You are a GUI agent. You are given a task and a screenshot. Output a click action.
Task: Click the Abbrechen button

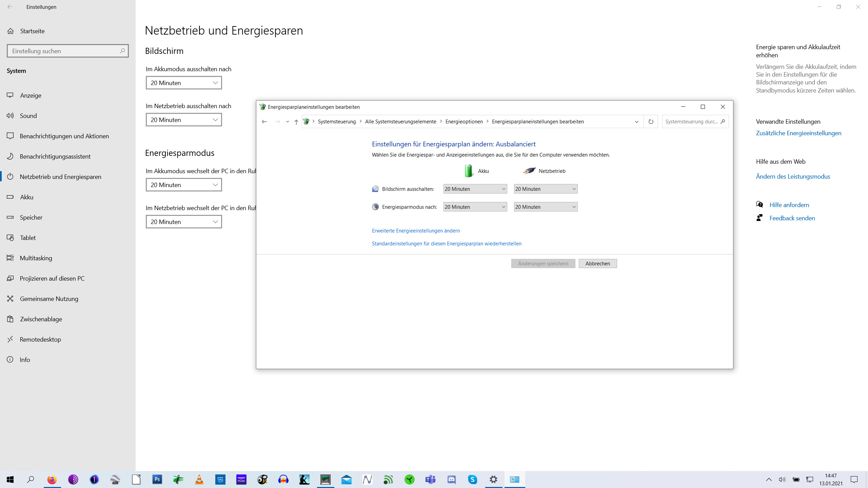pyautogui.click(x=597, y=264)
